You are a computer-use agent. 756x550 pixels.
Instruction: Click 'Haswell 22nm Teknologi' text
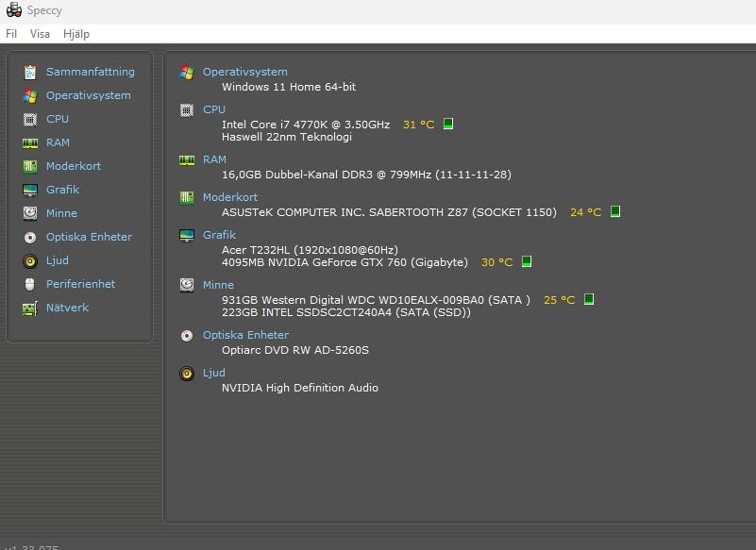coord(287,137)
